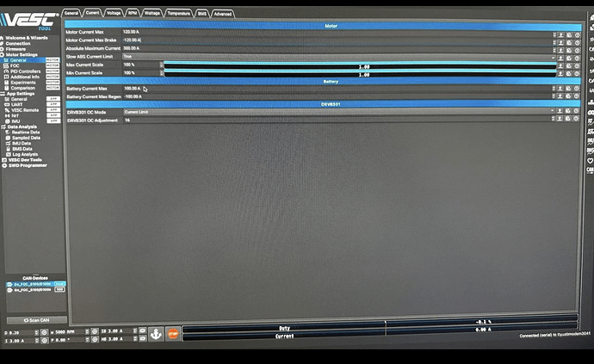Read default icon in Slow ABS Current Limit row
This screenshot has width=594, height=364.
tap(569, 59)
